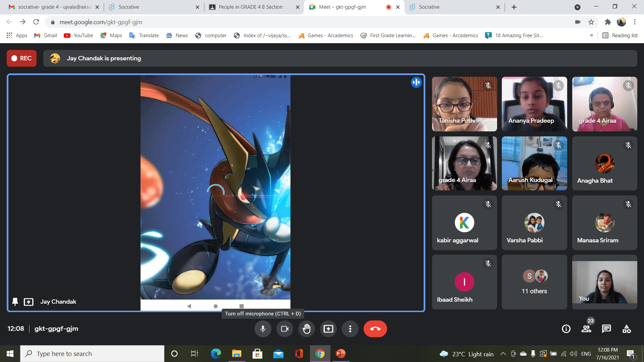Show hidden system tray icons
Image resolution: width=644 pixels, height=362 pixels.
click(x=503, y=354)
